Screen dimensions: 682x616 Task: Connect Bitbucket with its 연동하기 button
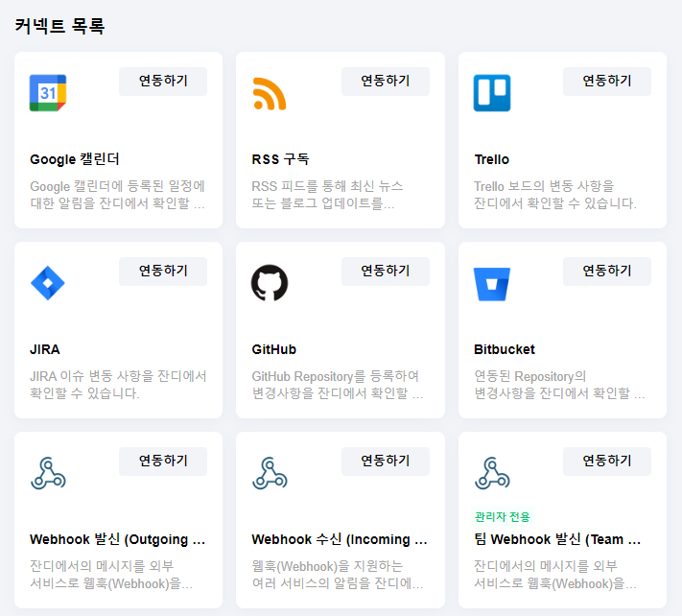[x=607, y=272]
